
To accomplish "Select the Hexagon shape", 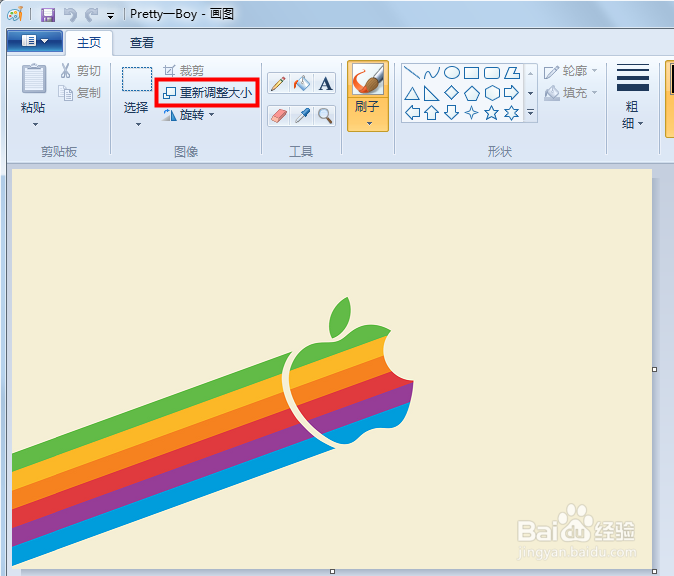I will click(x=492, y=93).
